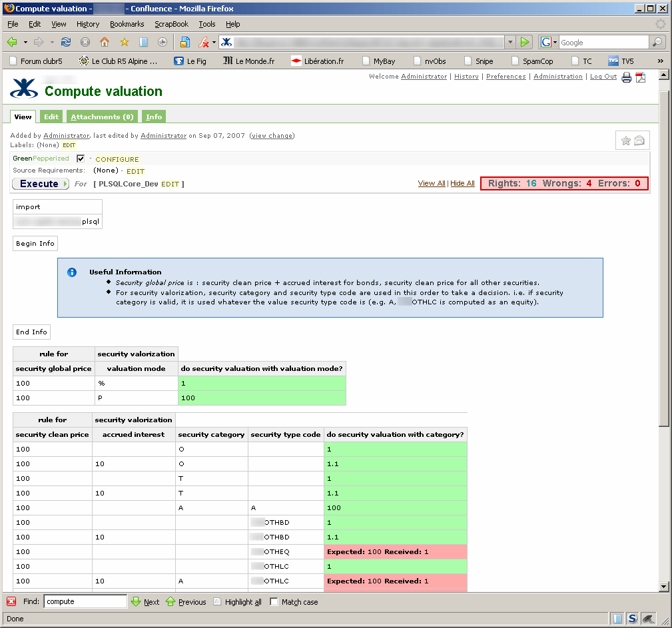Go to the Firefox home page icon
The width and height of the screenshot is (672, 628).
105,42
